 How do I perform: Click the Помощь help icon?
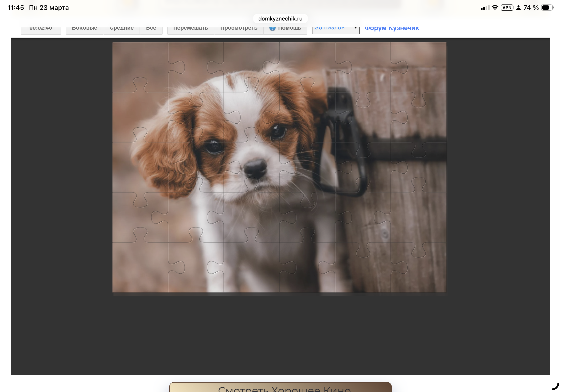[272, 28]
